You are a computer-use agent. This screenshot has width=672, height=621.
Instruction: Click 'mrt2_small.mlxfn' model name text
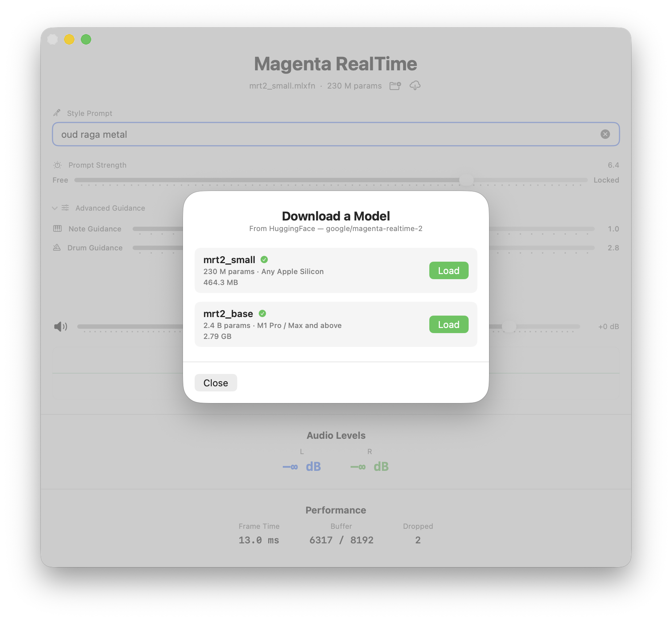[282, 86]
